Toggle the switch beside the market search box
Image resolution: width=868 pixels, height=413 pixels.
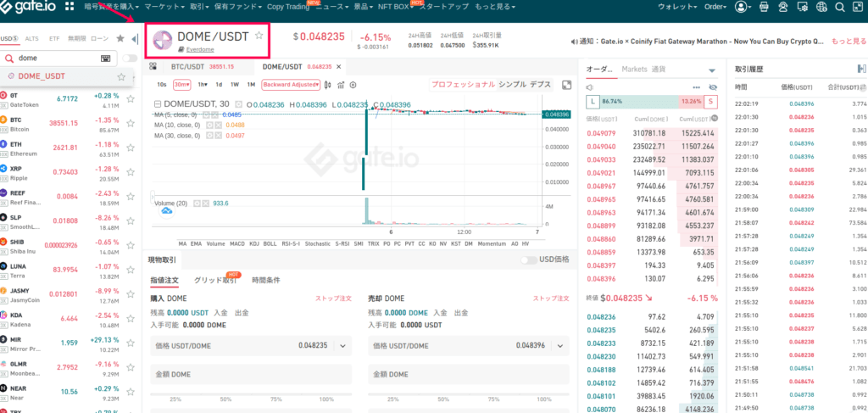pyautogui.click(x=130, y=59)
